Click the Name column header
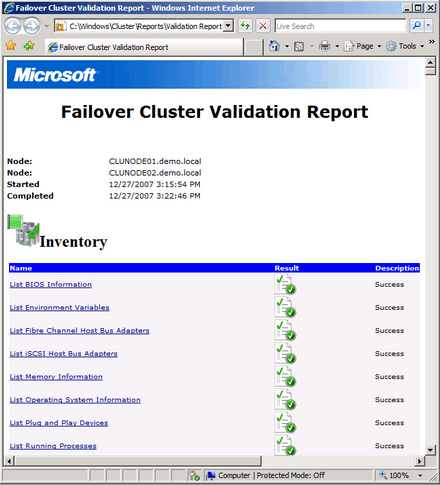 [x=21, y=268]
